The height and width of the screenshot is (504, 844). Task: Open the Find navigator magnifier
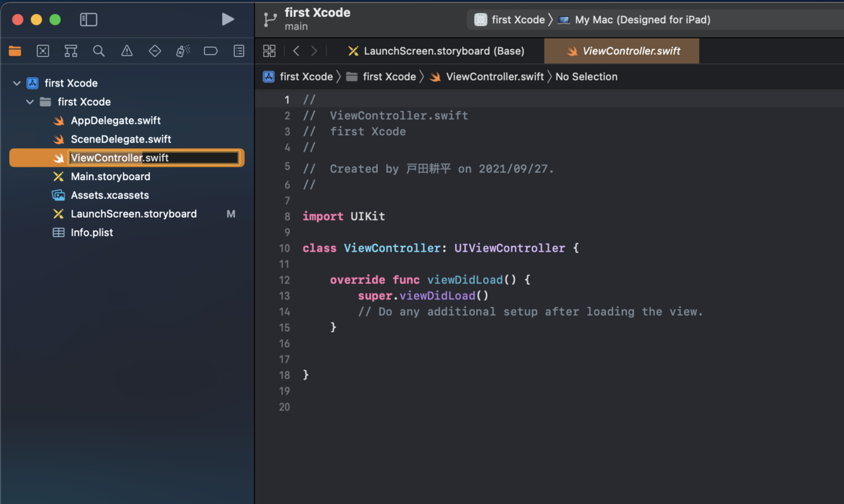99,51
